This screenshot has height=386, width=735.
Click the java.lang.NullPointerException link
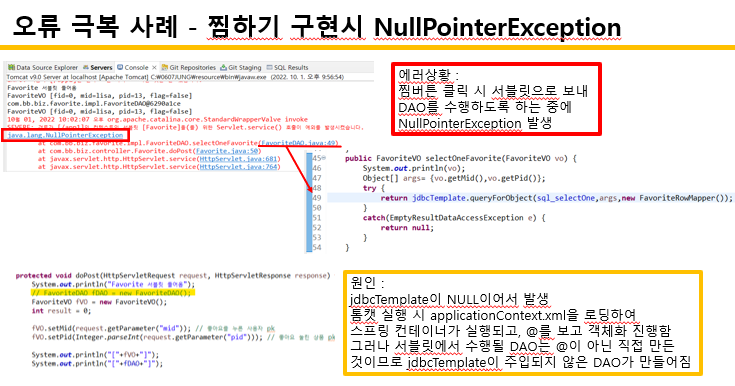click(x=65, y=135)
